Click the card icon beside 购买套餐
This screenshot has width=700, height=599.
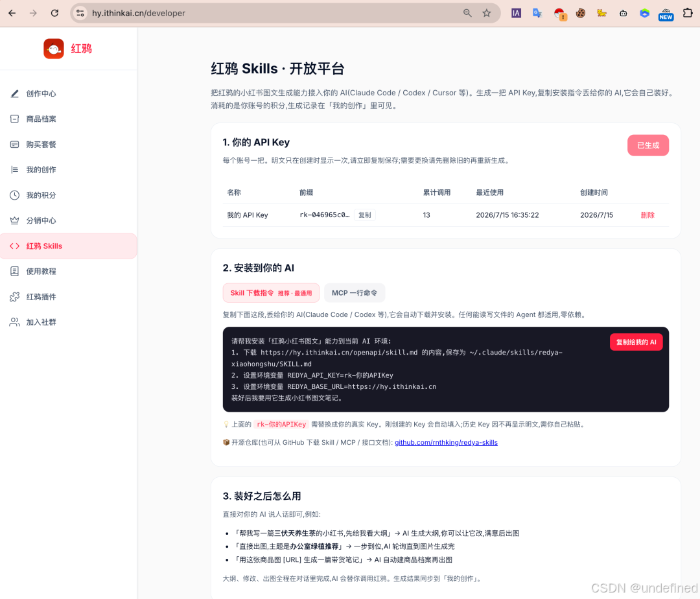click(x=15, y=144)
